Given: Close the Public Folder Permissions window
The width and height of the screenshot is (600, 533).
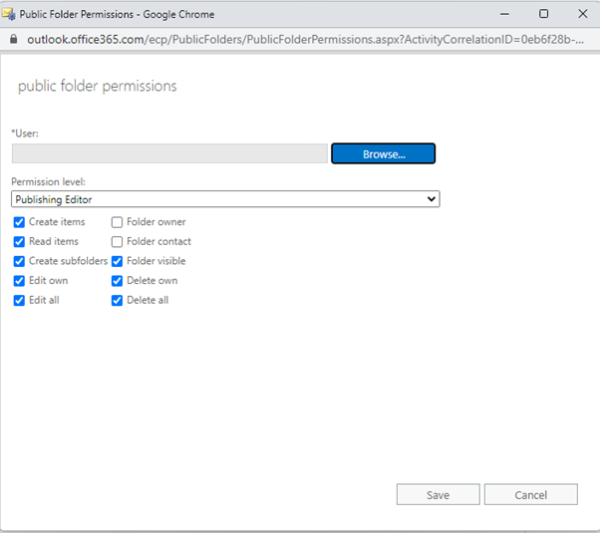Looking at the screenshot, I should tap(582, 14).
